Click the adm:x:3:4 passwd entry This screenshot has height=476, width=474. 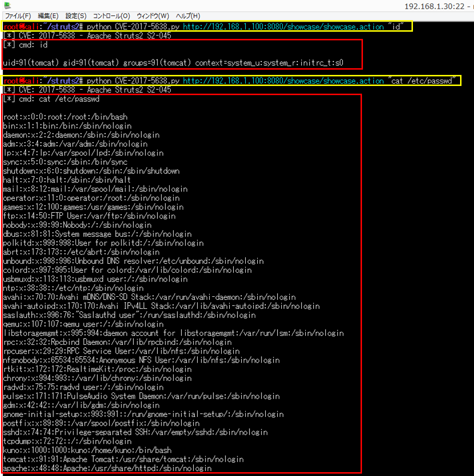[x=75, y=144]
